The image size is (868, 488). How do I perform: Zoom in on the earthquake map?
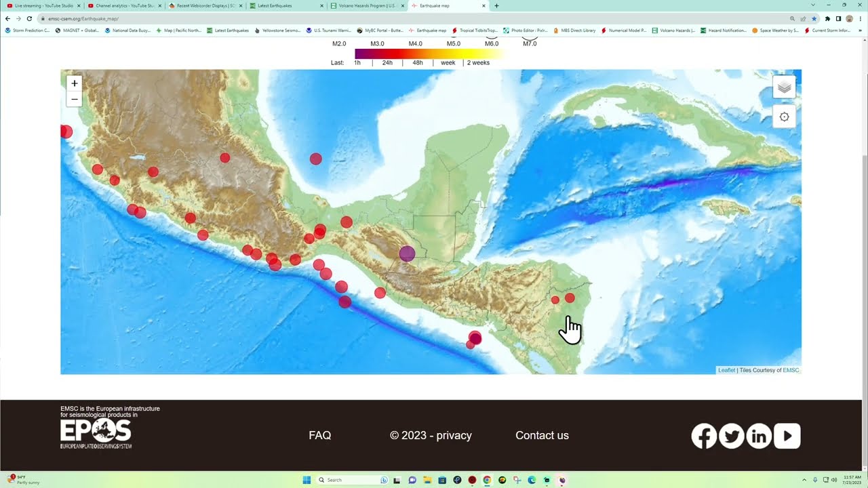(x=75, y=83)
